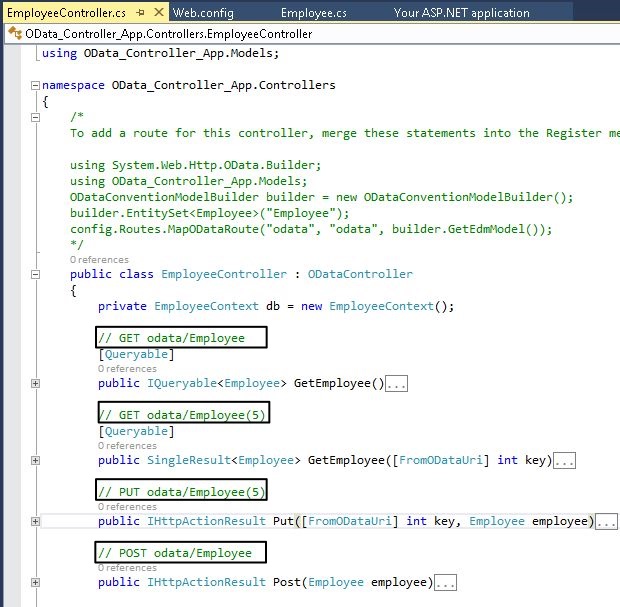620x607 pixels.
Task: Click the '// GET odata/Employee' comment
Action: 172,338
